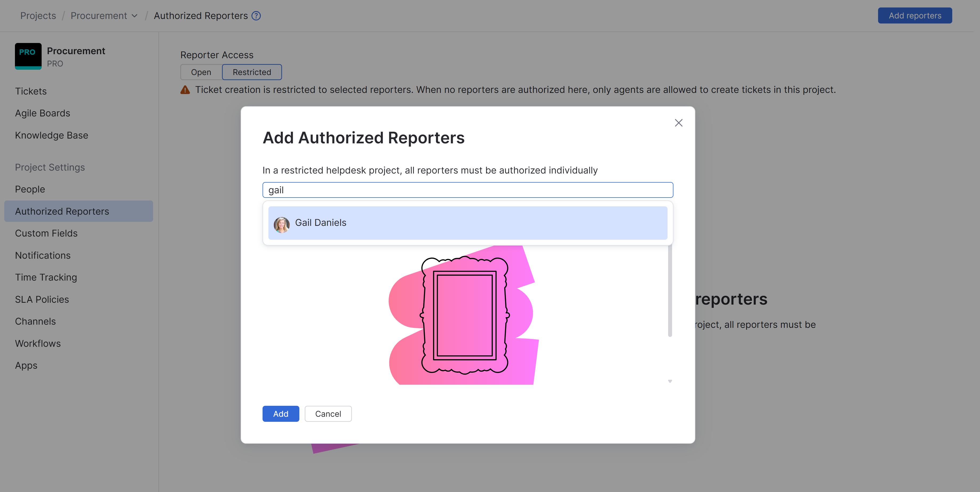Click the help icon beside Authorized Reporters

256,15
